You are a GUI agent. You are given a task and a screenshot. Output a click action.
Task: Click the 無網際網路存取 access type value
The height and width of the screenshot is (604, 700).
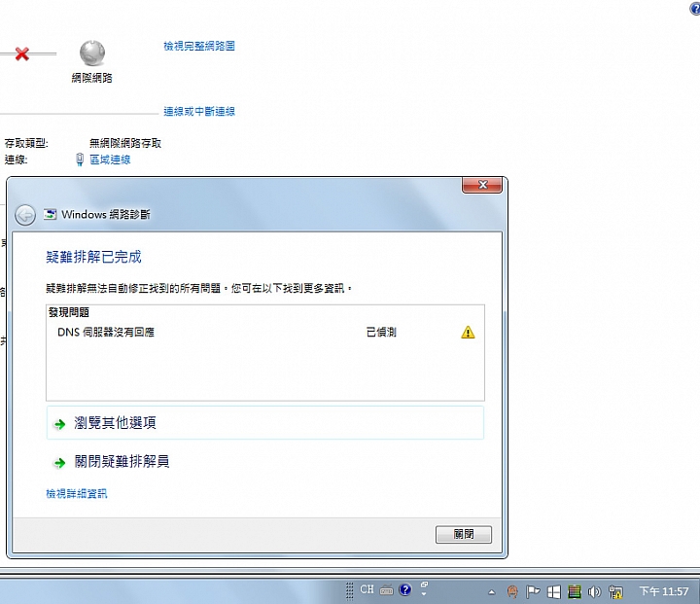[x=125, y=143]
